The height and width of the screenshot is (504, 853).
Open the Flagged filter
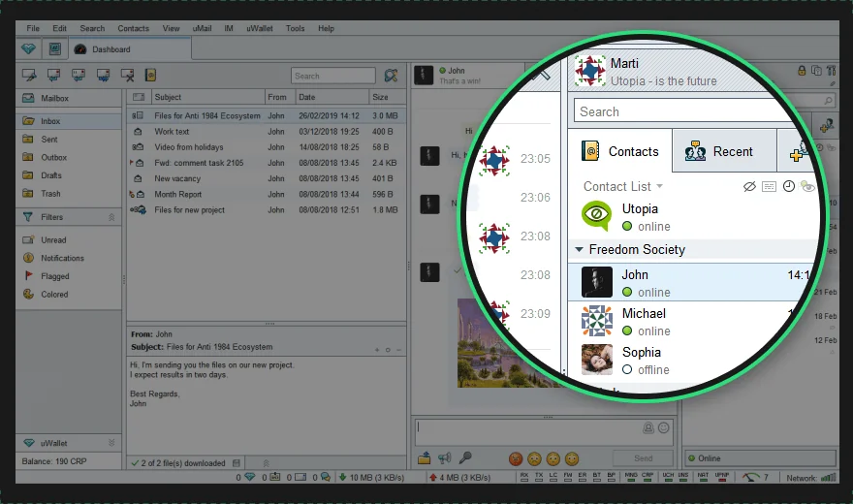[x=54, y=276]
